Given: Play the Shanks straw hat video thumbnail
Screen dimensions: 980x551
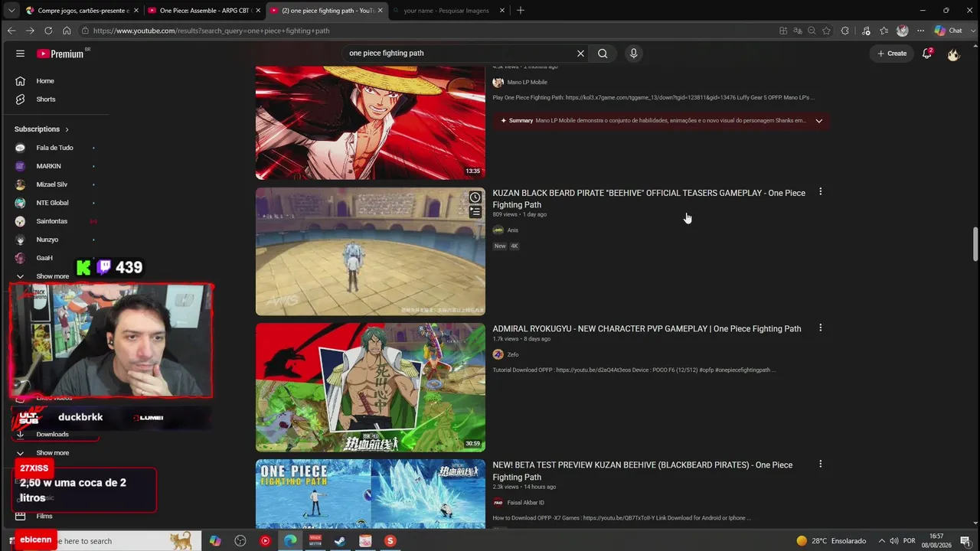Looking at the screenshot, I should point(371,122).
